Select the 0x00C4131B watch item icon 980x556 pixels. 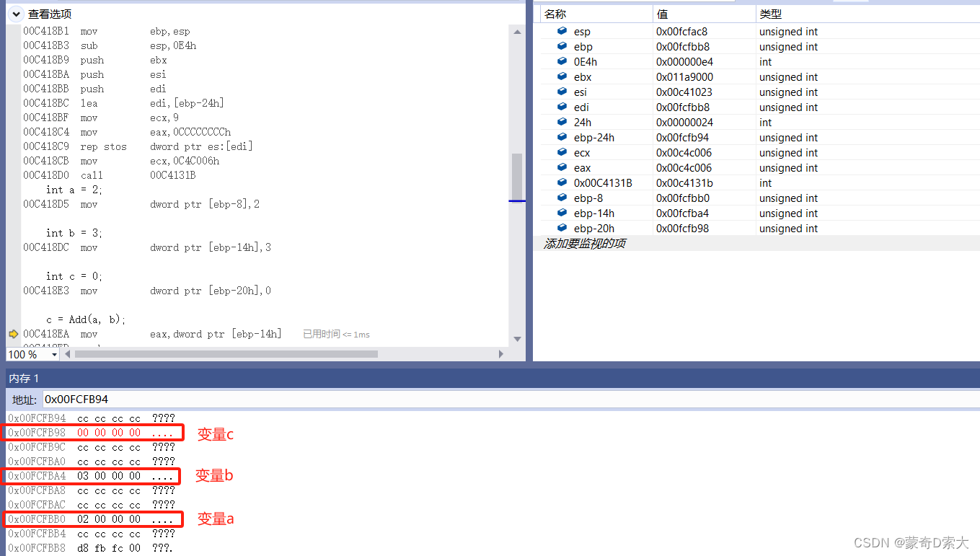click(x=562, y=182)
